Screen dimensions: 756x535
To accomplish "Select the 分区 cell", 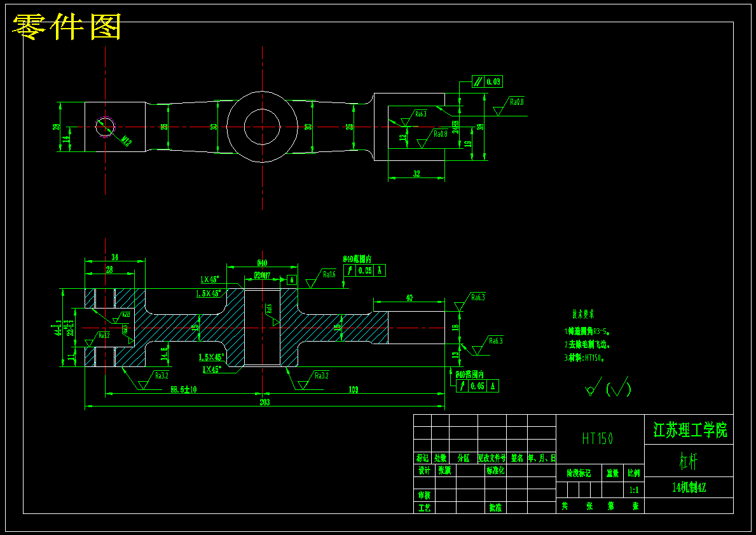I will click(x=464, y=458).
